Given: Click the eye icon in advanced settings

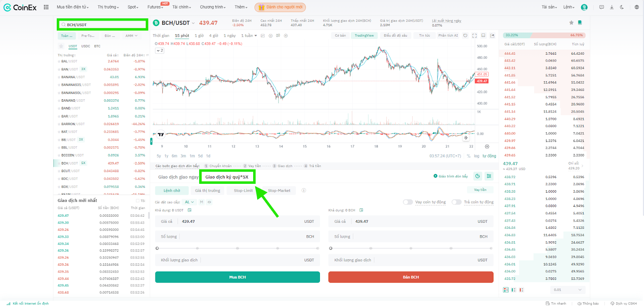Looking at the screenshot, I should click(x=209, y=202).
